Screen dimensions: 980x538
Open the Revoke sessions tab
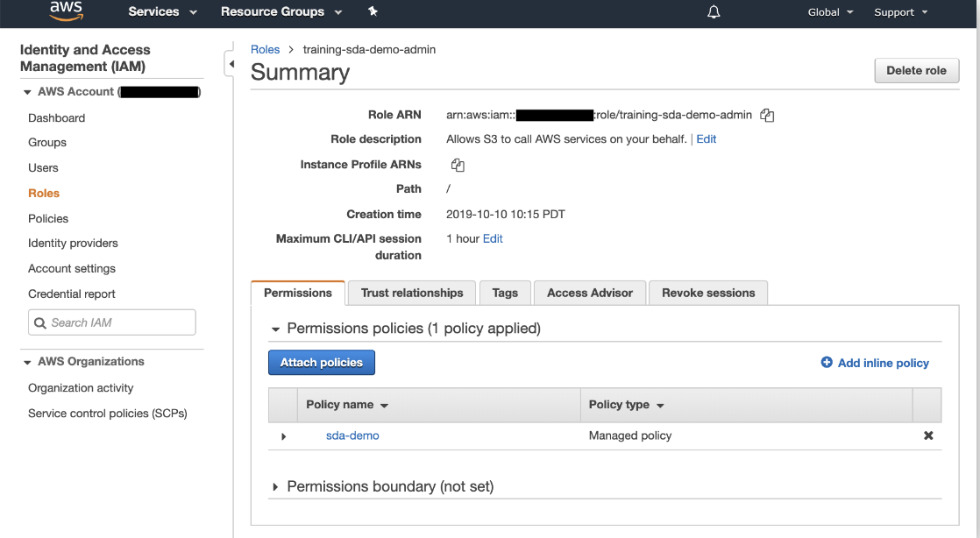708,293
